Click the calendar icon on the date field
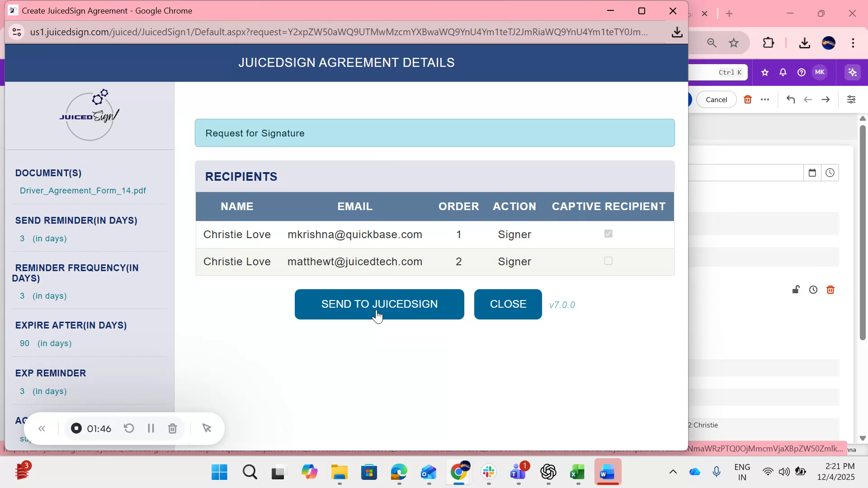Screen dimensions: 868x488 [x=812, y=173]
